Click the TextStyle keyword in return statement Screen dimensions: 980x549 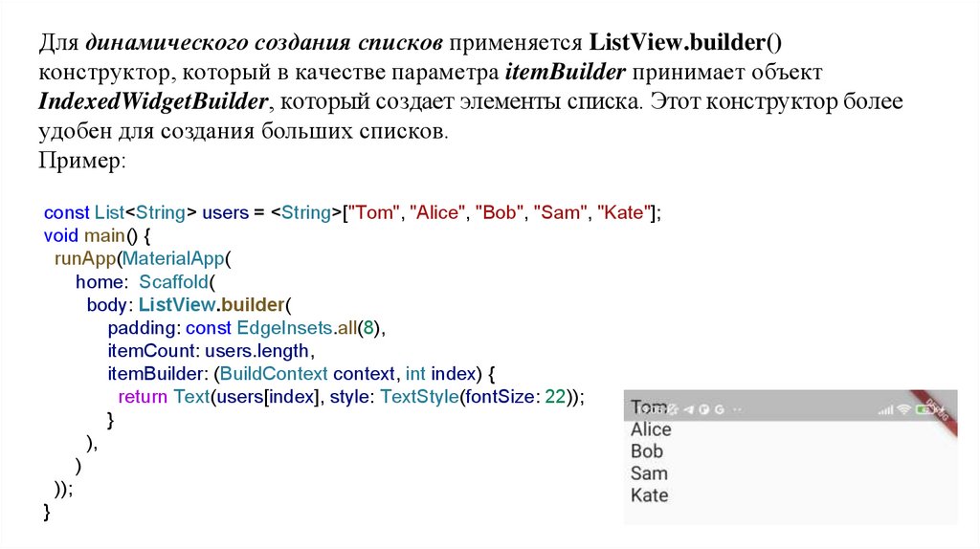click(x=418, y=397)
